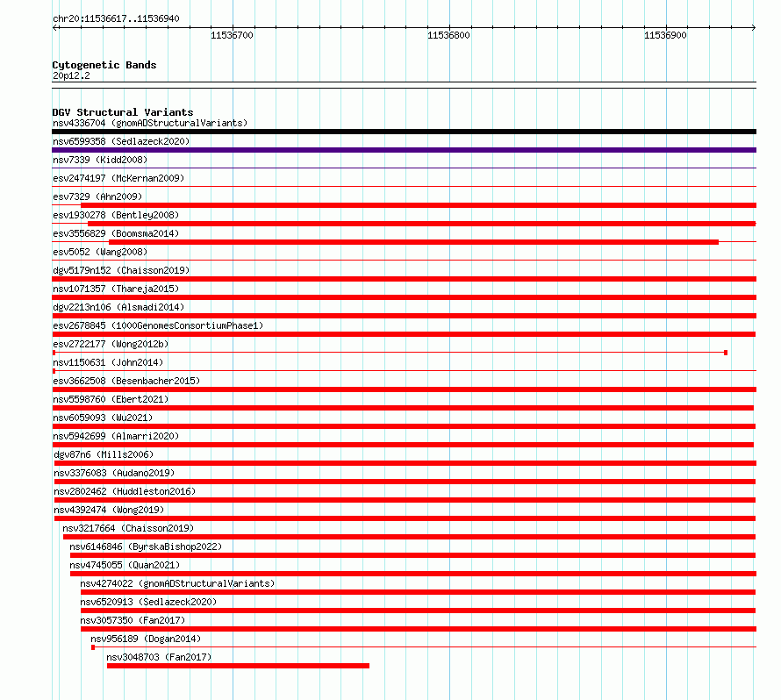Select esv7329 (Ahn2009) variant label
The width and height of the screenshot is (781, 700).
click(x=97, y=196)
